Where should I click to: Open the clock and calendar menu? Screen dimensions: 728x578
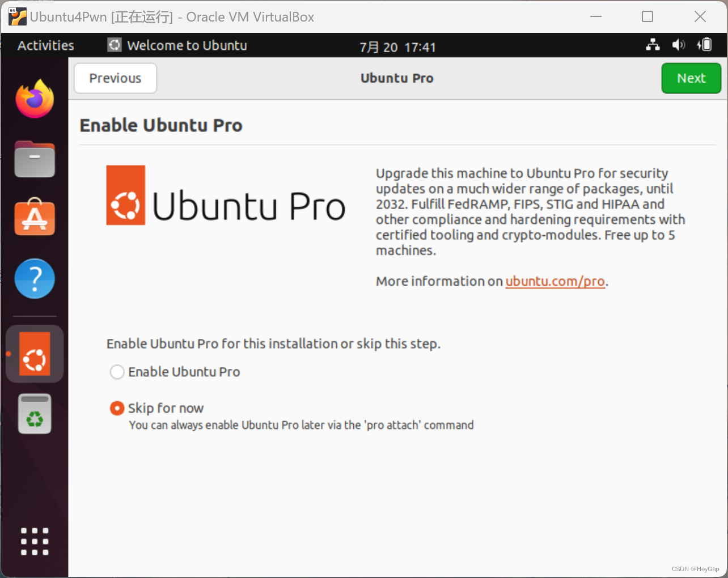click(397, 46)
